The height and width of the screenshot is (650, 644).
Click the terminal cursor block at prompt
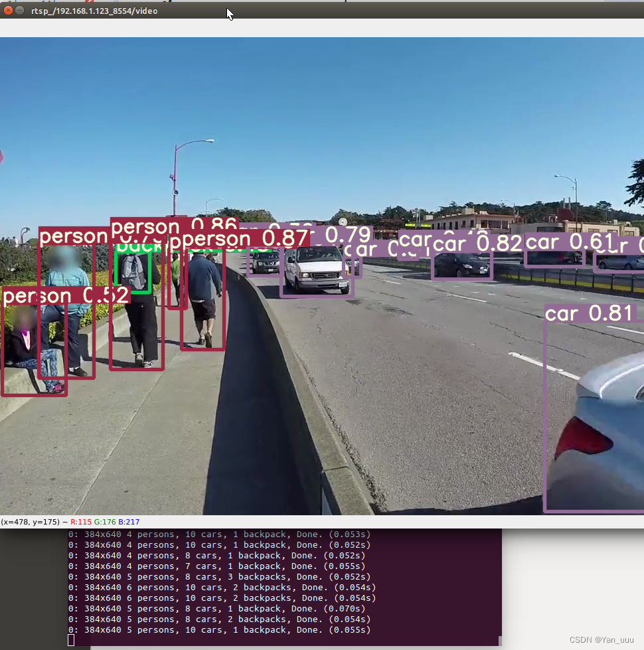[x=71, y=640]
